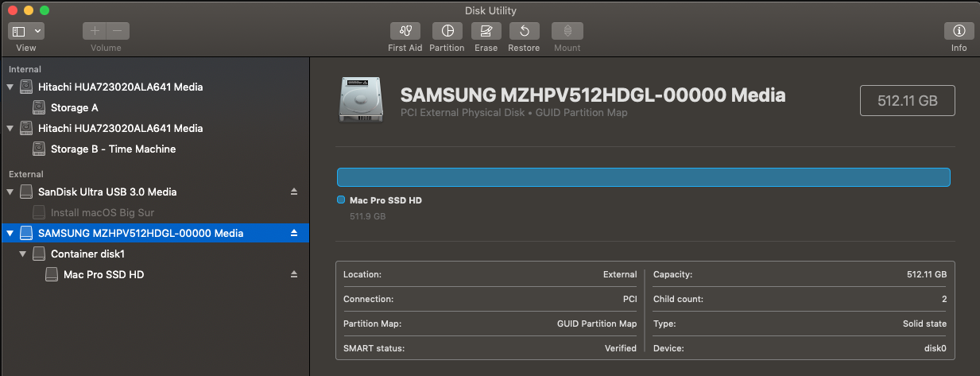Open the View sidebar dropdown
Image resolution: width=980 pixels, height=376 pixels.
tap(26, 31)
